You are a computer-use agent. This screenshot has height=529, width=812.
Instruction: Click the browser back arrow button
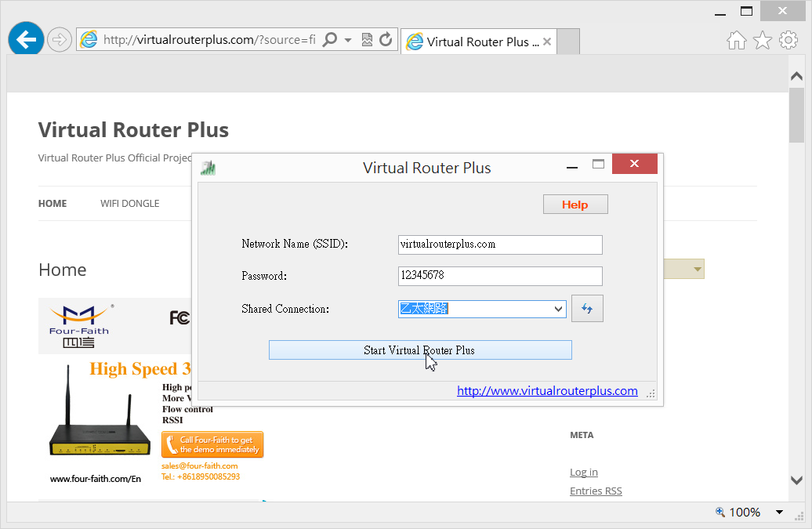coord(26,39)
